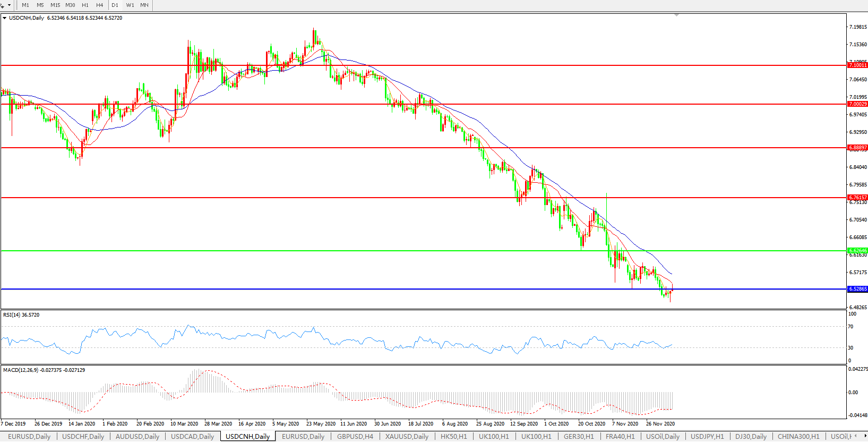Image resolution: width=868 pixels, height=442 pixels.
Task: Open the toolbar dropdown arrow at top-left
Action: [9, 5]
